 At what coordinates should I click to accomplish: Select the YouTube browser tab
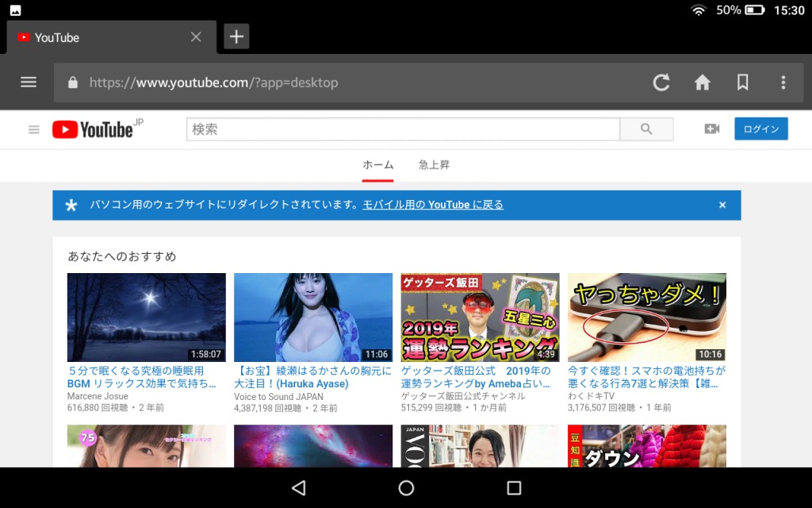coord(112,37)
